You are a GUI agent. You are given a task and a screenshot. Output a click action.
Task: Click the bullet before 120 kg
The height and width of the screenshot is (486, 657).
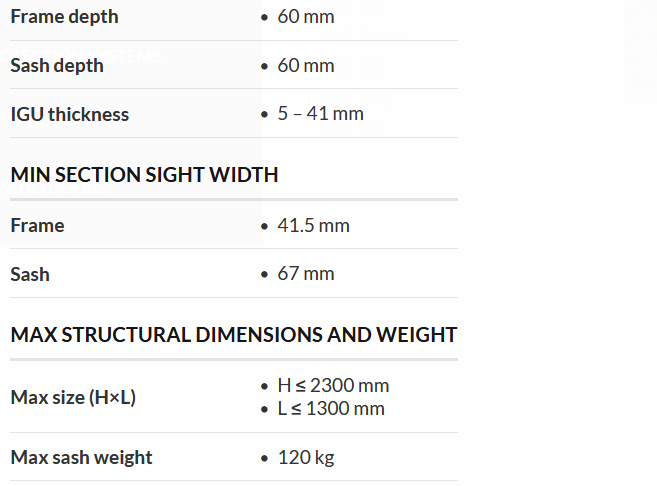click(264, 459)
